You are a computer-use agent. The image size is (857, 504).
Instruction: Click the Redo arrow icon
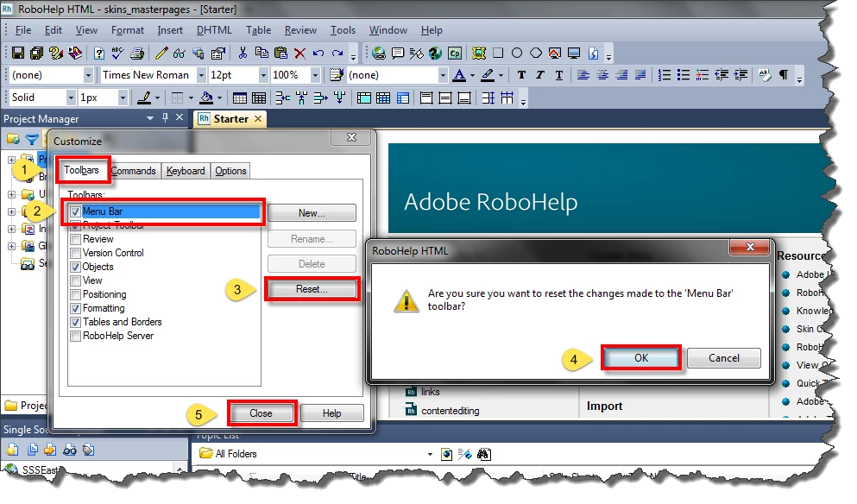point(337,53)
